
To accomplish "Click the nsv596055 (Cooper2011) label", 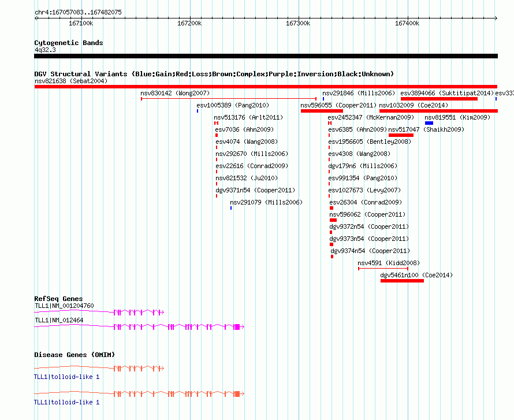I will point(338,105).
